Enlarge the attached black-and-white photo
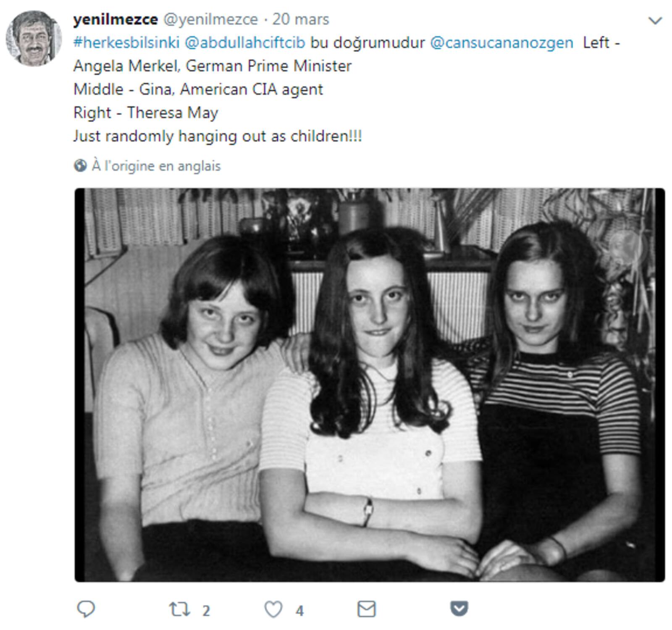 click(x=370, y=385)
